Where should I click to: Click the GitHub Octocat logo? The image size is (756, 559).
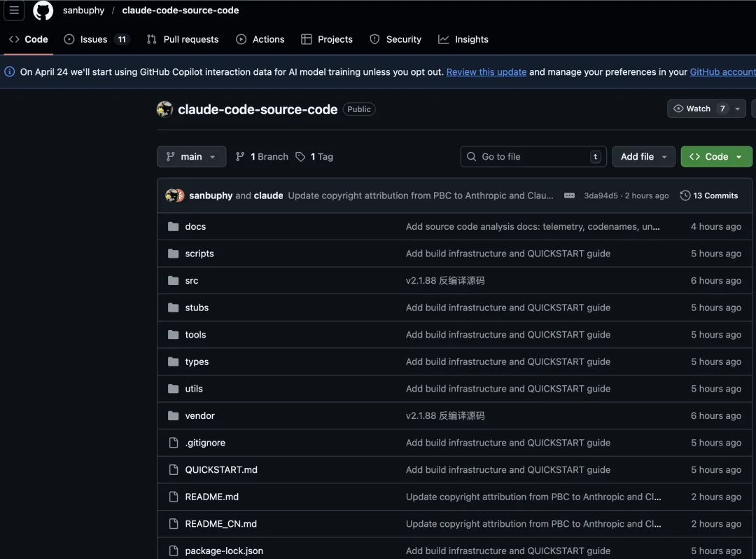[x=43, y=10]
